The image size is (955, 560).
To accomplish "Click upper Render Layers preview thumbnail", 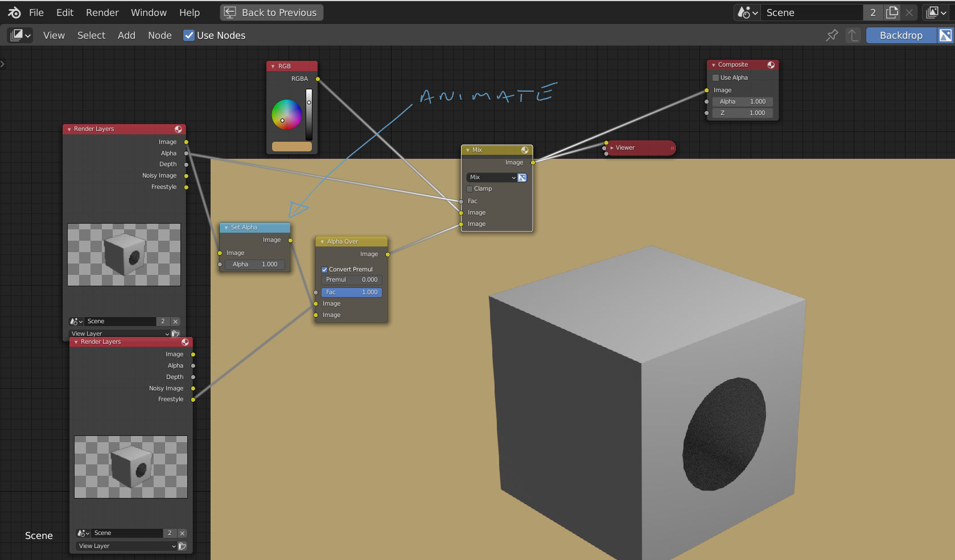I will pos(124,255).
